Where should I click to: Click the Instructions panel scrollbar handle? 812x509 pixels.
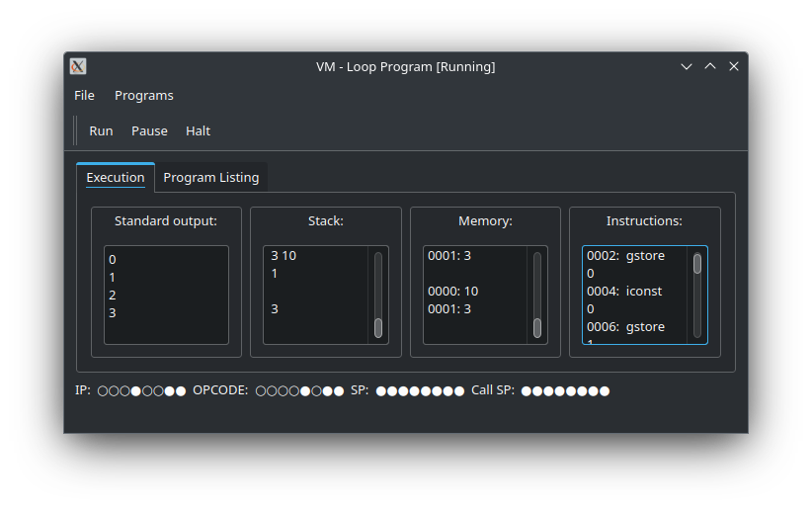point(697,263)
